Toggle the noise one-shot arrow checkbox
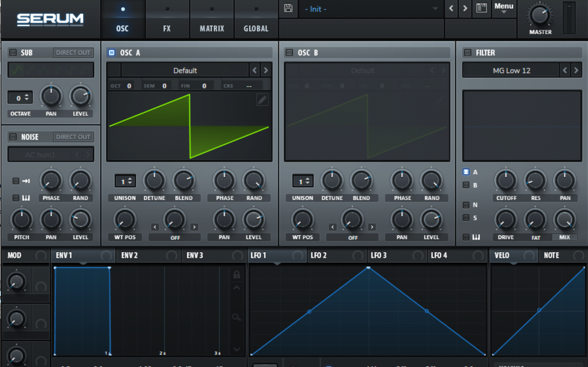The width and height of the screenshot is (588, 367). coord(16,181)
